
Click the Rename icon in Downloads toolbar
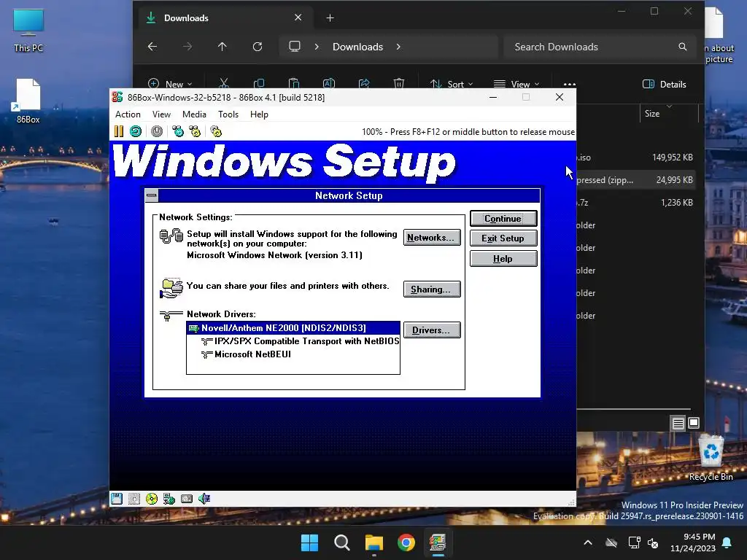click(x=329, y=84)
